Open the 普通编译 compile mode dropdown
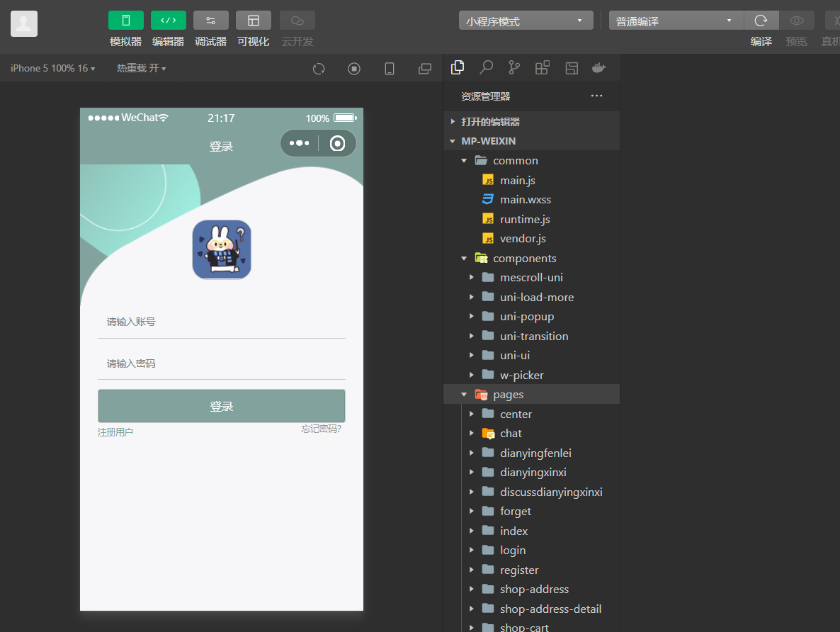 pyautogui.click(x=676, y=21)
